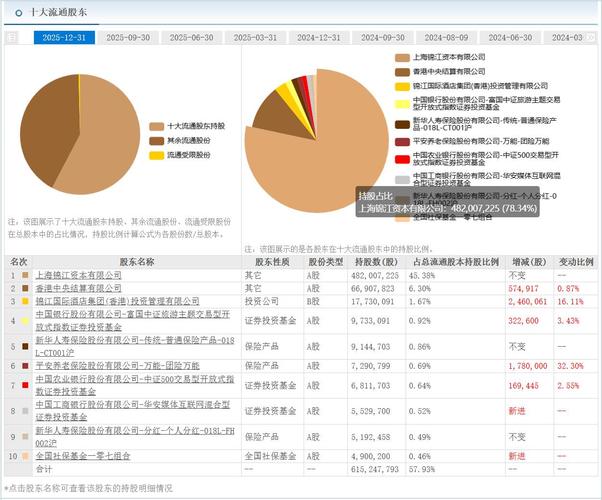Click the 增减(股) column header
Viewport: 602px width, 500px height.
[x=529, y=262]
